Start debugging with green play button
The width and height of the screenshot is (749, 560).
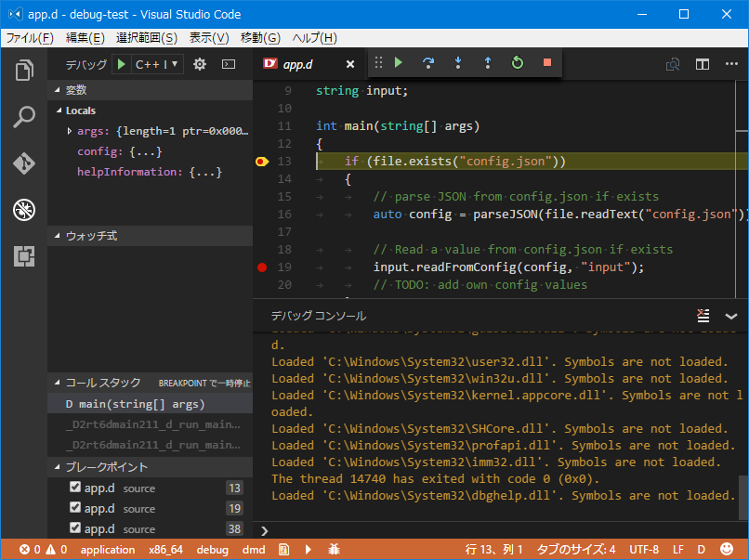click(122, 64)
